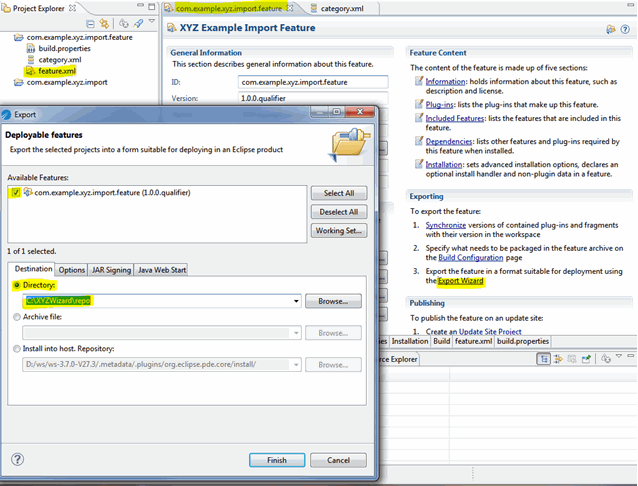
Task: Click Select All in Export dialog
Action: point(339,193)
